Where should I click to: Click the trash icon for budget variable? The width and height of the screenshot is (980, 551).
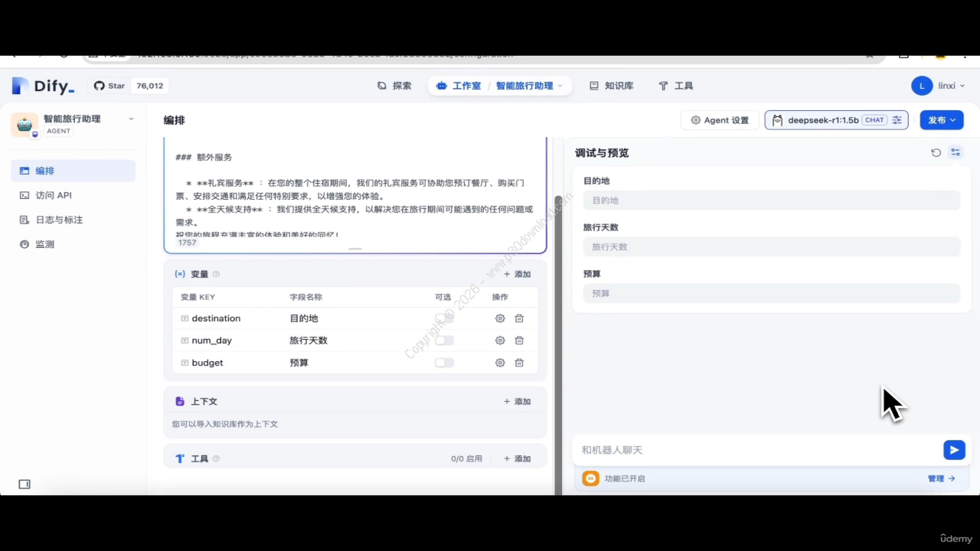click(x=519, y=363)
